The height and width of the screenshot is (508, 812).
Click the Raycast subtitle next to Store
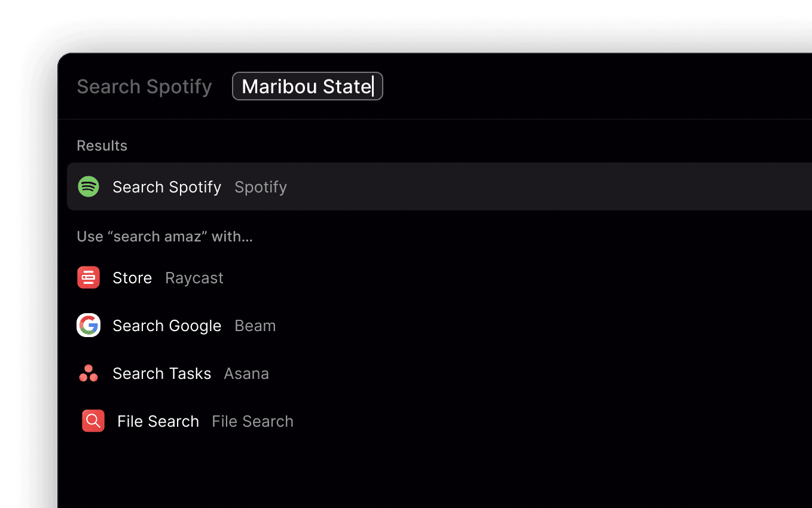click(194, 278)
